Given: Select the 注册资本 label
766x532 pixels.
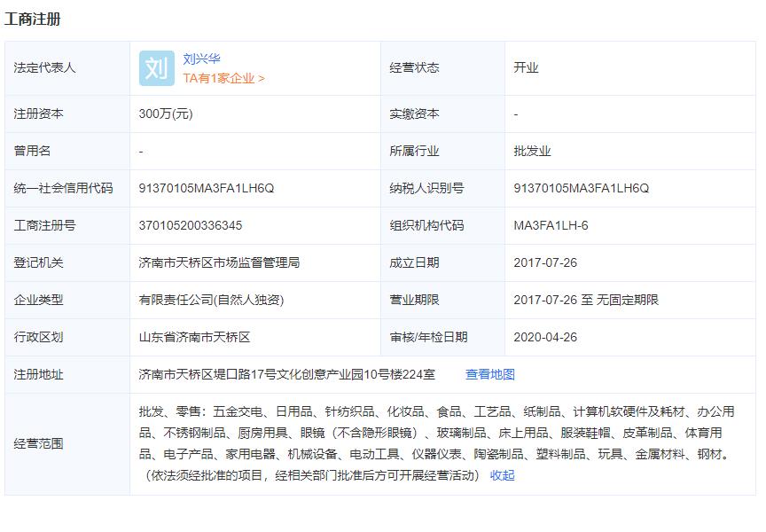Looking at the screenshot, I should point(39,113).
